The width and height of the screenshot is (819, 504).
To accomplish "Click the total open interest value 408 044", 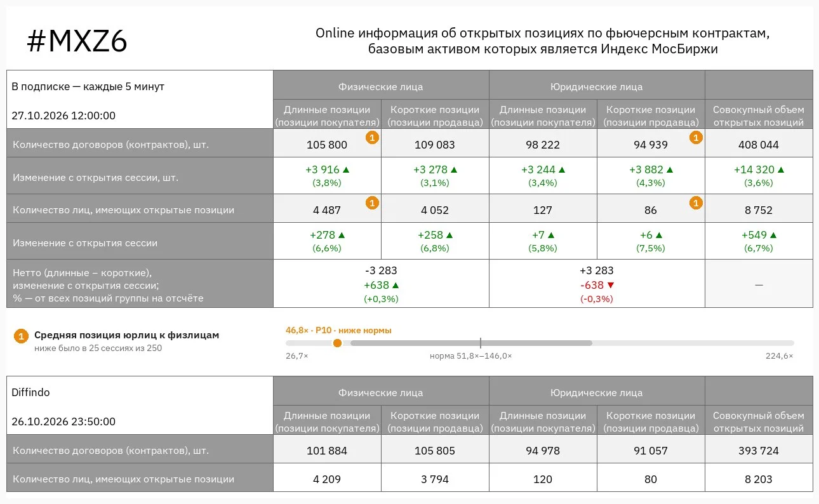I will click(x=759, y=145).
